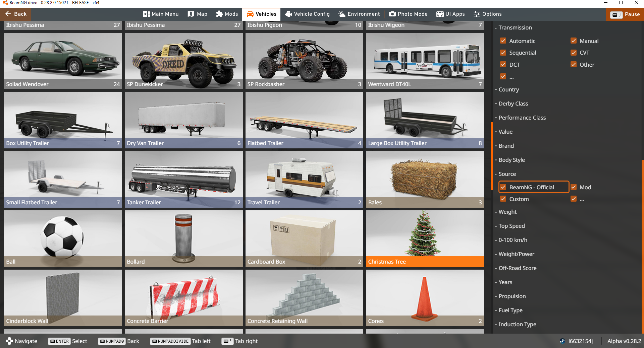Open Vehicle Config tab
644x348 pixels.
click(x=307, y=14)
